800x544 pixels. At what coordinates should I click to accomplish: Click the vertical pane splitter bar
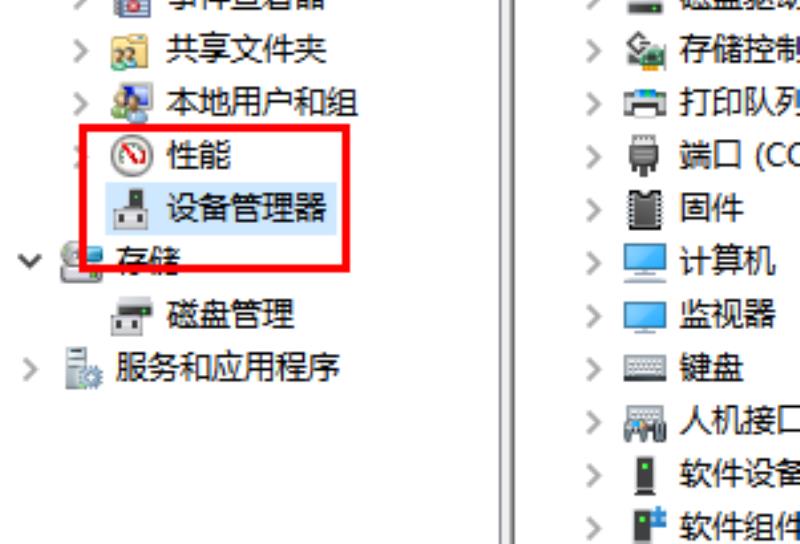pyautogui.click(x=507, y=272)
